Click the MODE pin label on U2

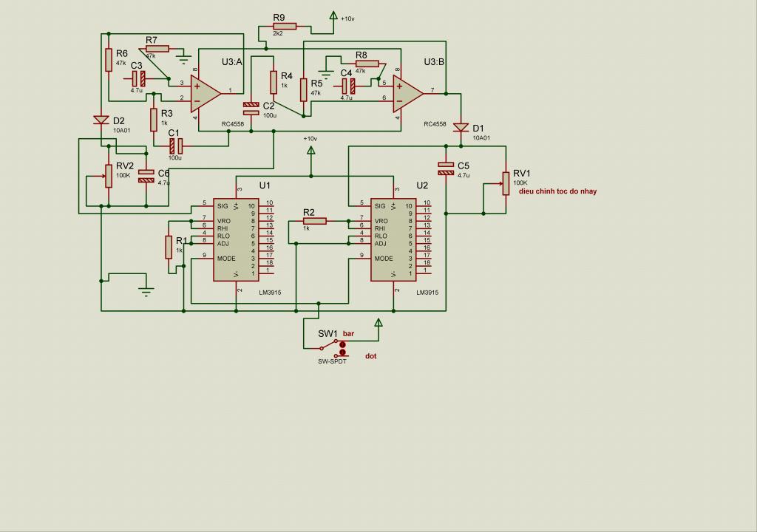click(x=384, y=259)
